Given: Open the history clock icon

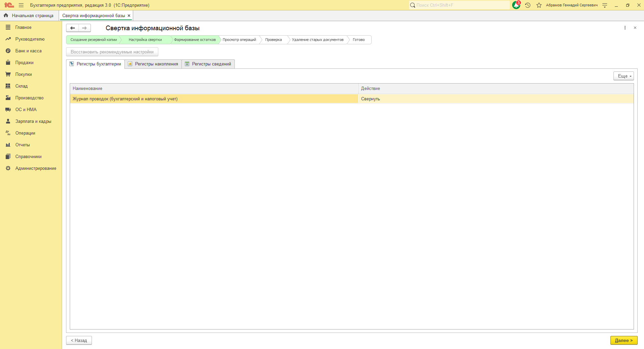Looking at the screenshot, I should click(x=528, y=5).
